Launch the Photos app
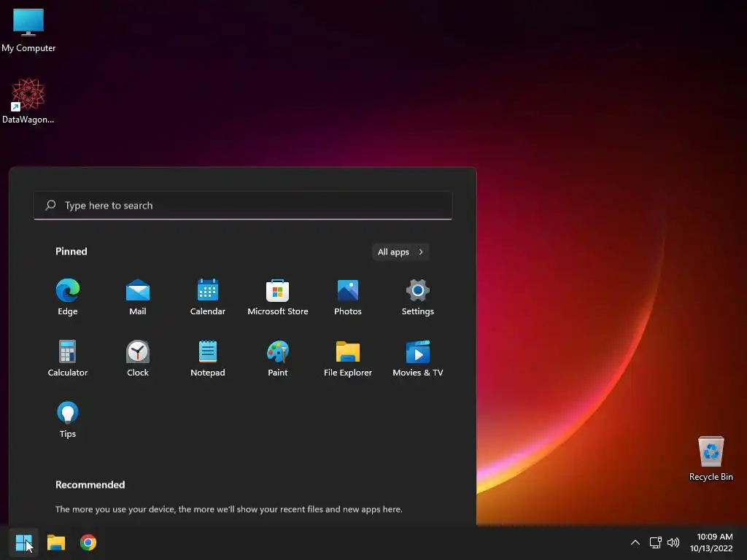The width and height of the screenshot is (747, 560). click(x=348, y=297)
